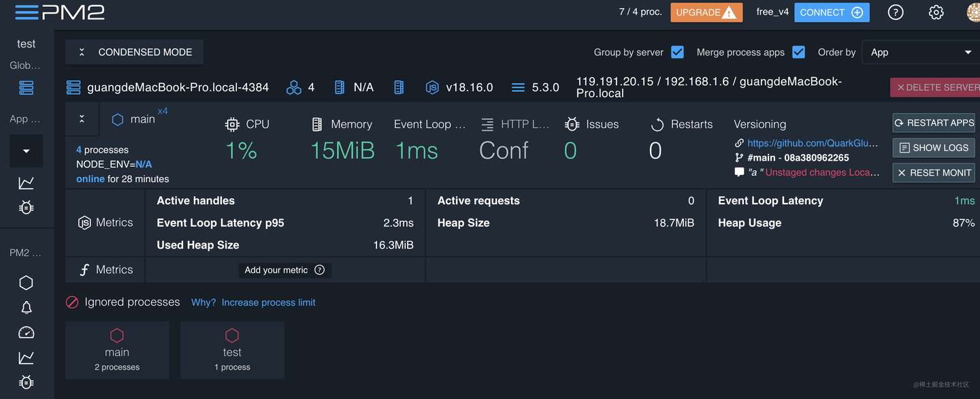The image size is (980, 399).
Task: Select the dashboard gauge icon in sidebar
Action: (26, 332)
